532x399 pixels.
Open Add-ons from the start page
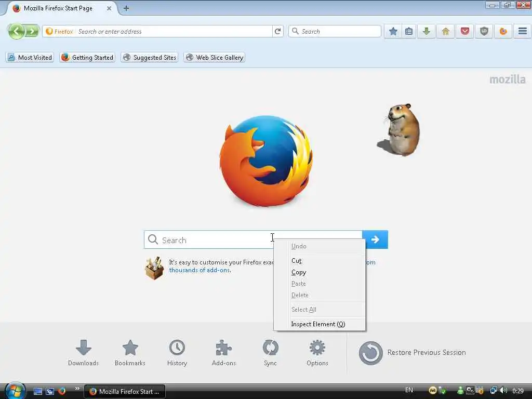click(x=223, y=353)
